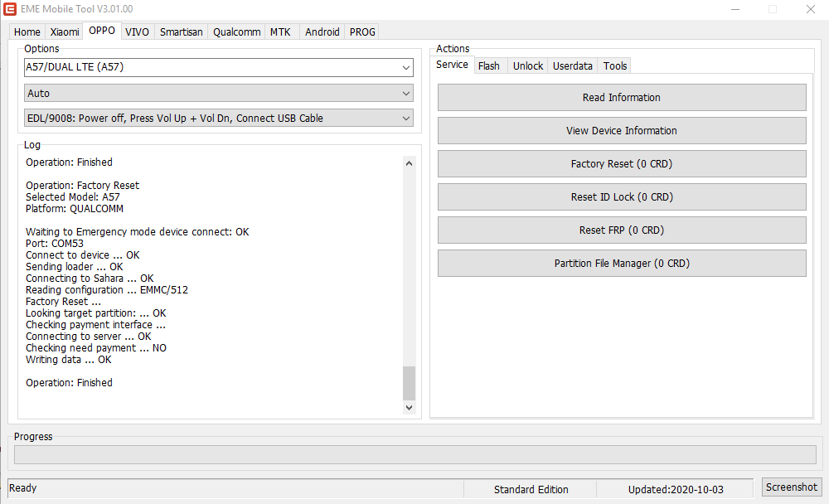829x504 pixels.
Task: Switch to the Smartisan tab
Action: click(182, 31)
